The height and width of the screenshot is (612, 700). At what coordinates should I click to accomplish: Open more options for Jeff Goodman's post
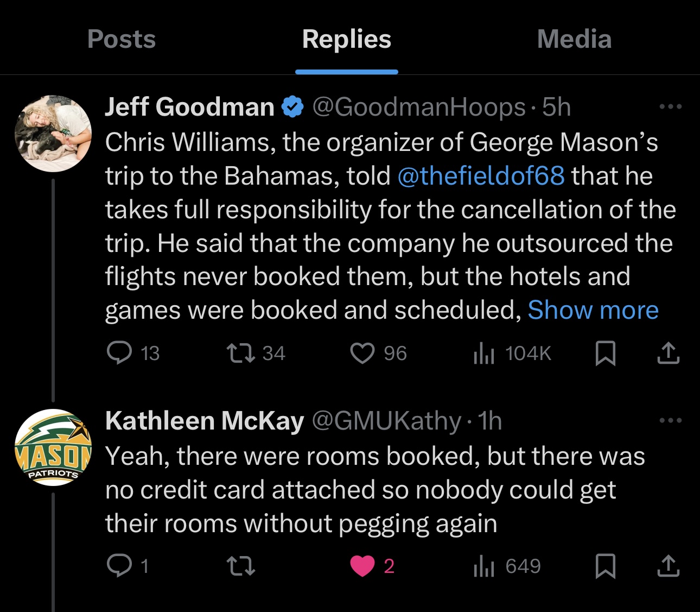click(670, 106)
